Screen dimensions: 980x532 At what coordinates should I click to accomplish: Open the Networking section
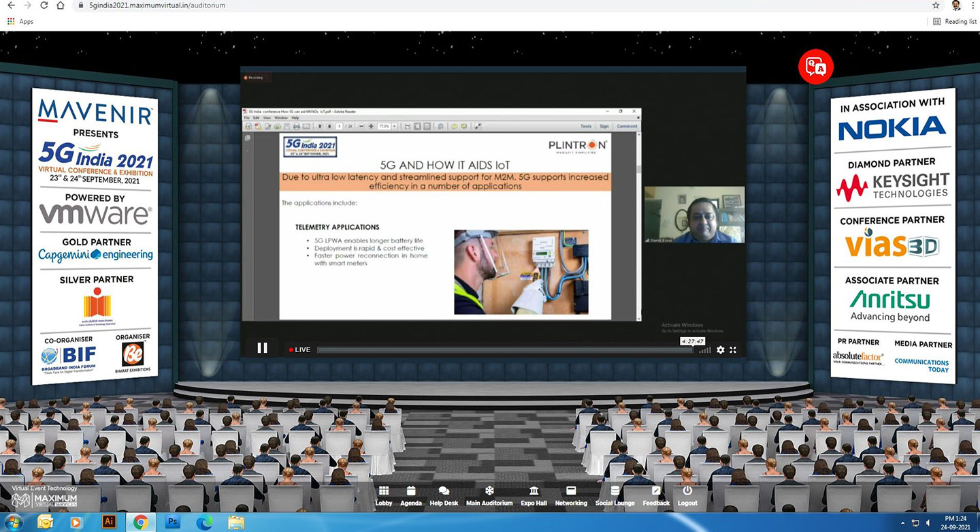pos(571,496)
